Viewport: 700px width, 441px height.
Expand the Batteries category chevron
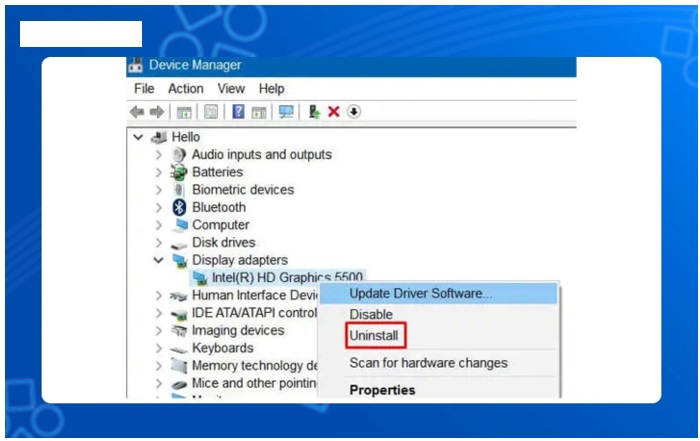click(x=158, y=172)
